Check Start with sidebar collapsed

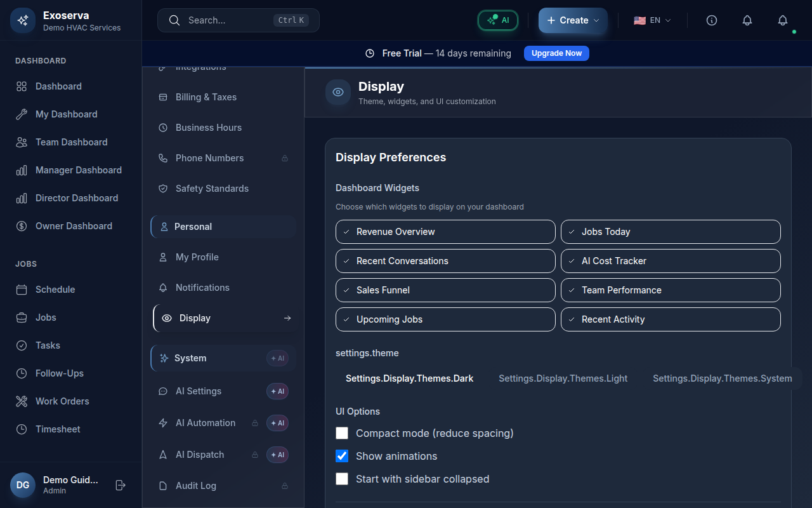(342, 479)
